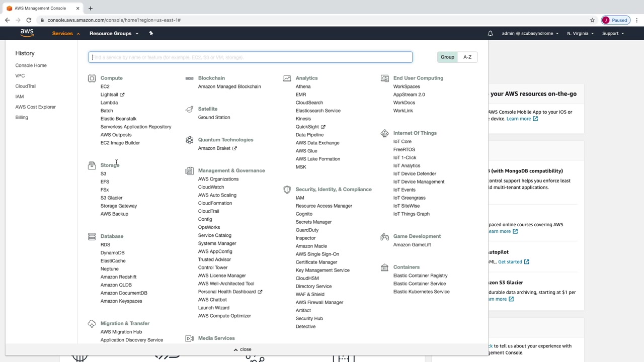644x362 pixels.
Task: Open the CloudFormation service
Action: pyautogui.click(x=215, y=203)
